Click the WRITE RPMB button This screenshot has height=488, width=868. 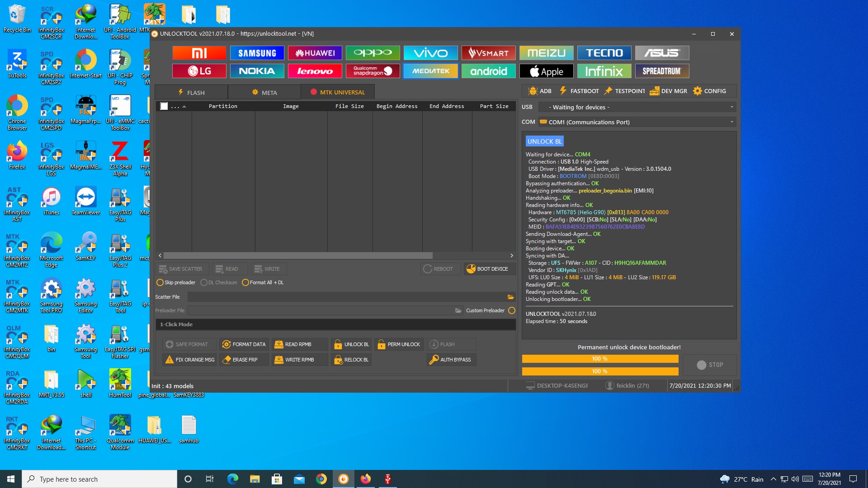point(300,359)
